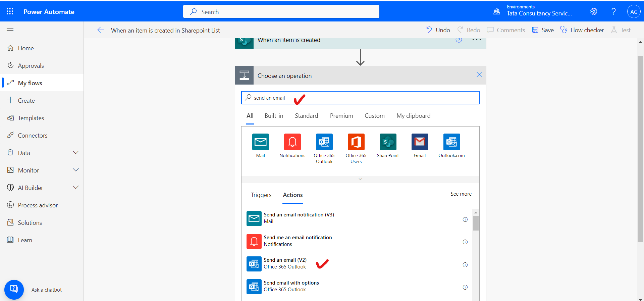This screenshot has height=301, width=644.
Task: Select the Notifications connector icon
Action: (x=292, y=142)
